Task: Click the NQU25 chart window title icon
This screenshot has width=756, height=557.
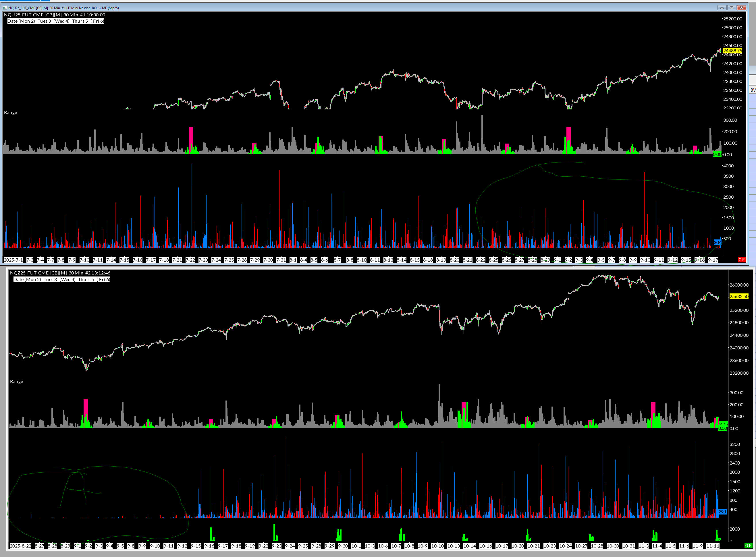Action: point(5,8)
